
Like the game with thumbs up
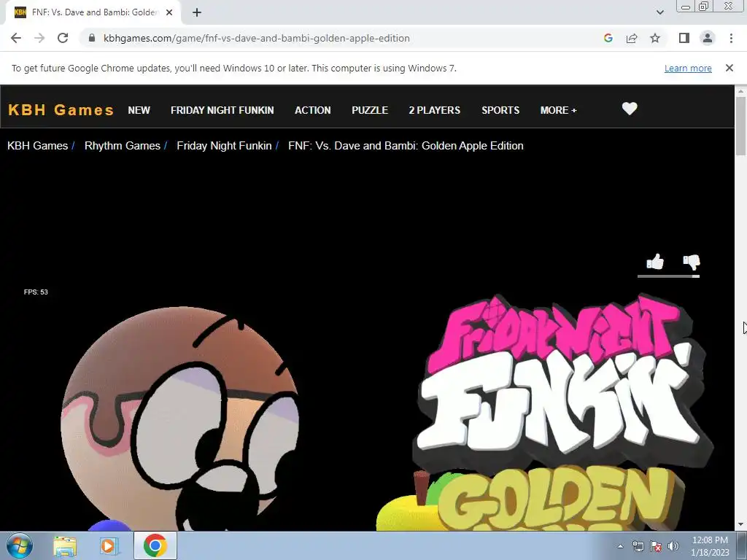point(655,262)
